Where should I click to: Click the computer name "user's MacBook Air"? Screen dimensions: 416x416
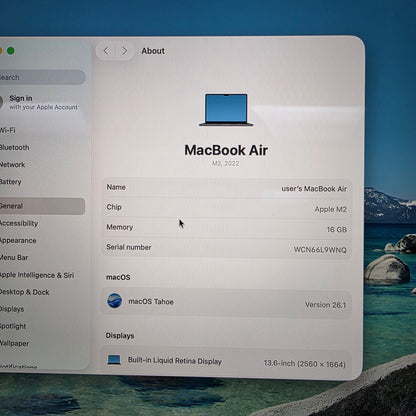(314, 189)
